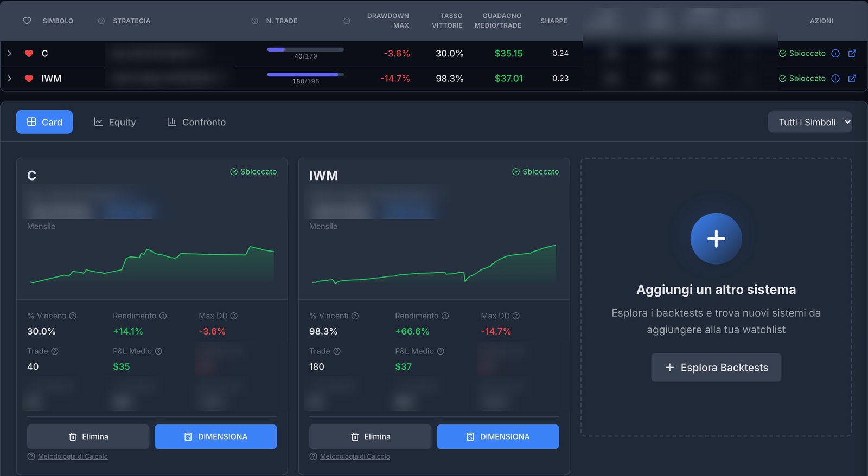Open the Tutti i Simboli dropdown
This screenshot has height=476, width=868.
tap(810, 122)
